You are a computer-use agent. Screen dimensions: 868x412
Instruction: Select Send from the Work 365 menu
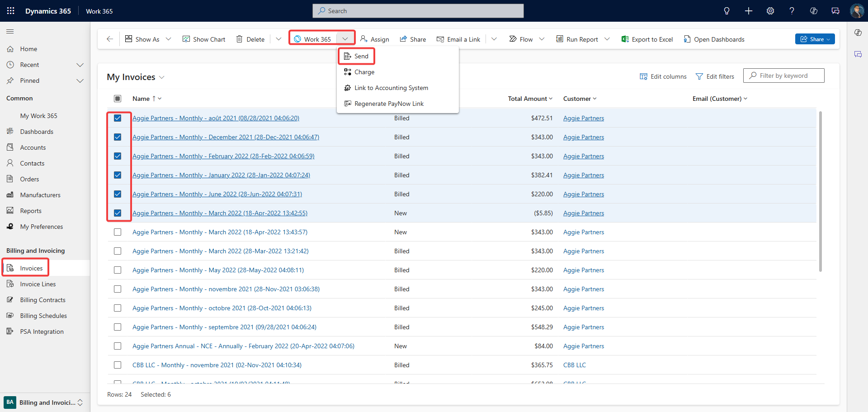click(356, 56)
